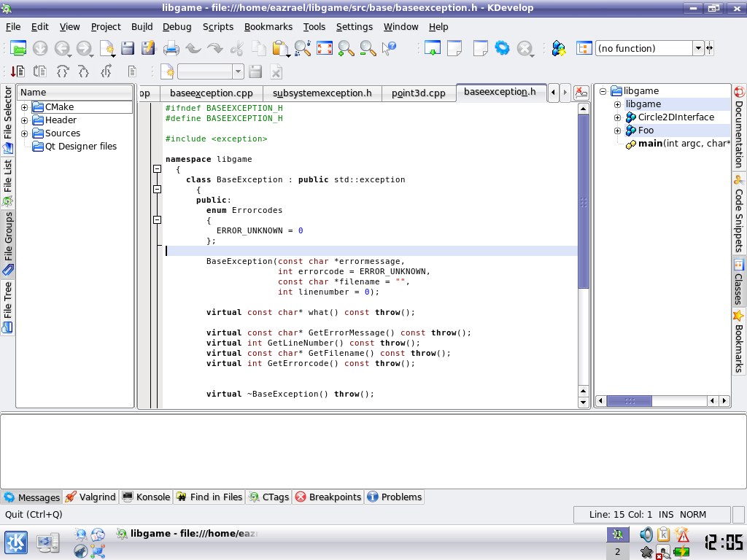Switch to the point3d.cpp tab

(418, 93)
